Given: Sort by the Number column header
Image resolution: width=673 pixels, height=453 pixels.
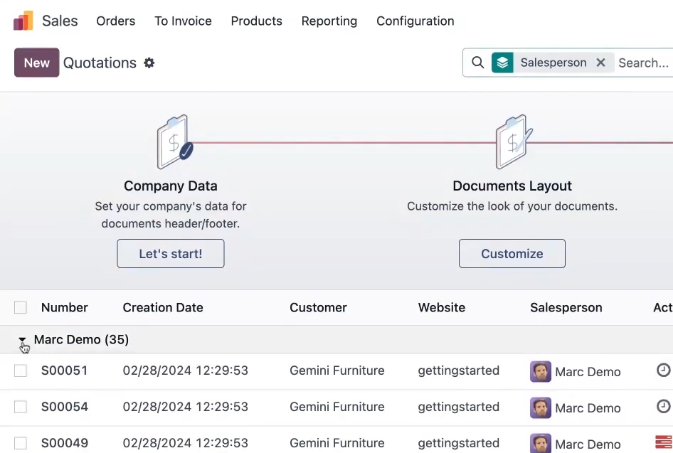Looking at the screenshot, I should pos(64,307).
